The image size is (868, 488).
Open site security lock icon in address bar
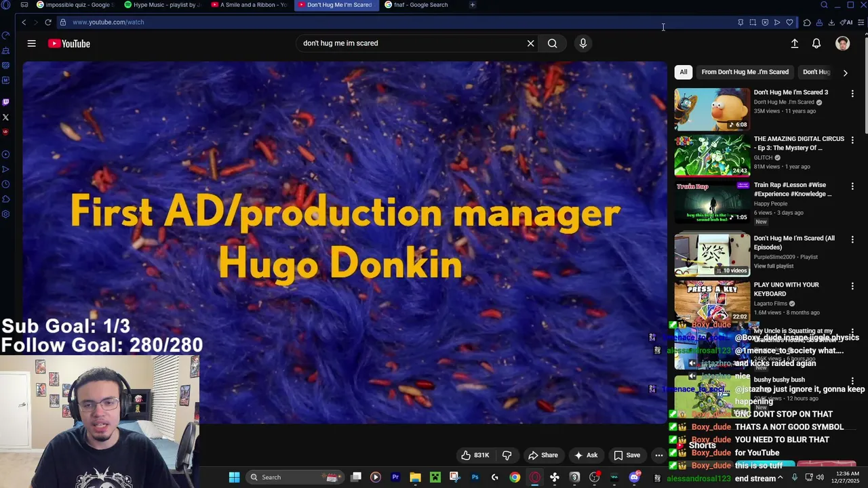coord(62,22)
